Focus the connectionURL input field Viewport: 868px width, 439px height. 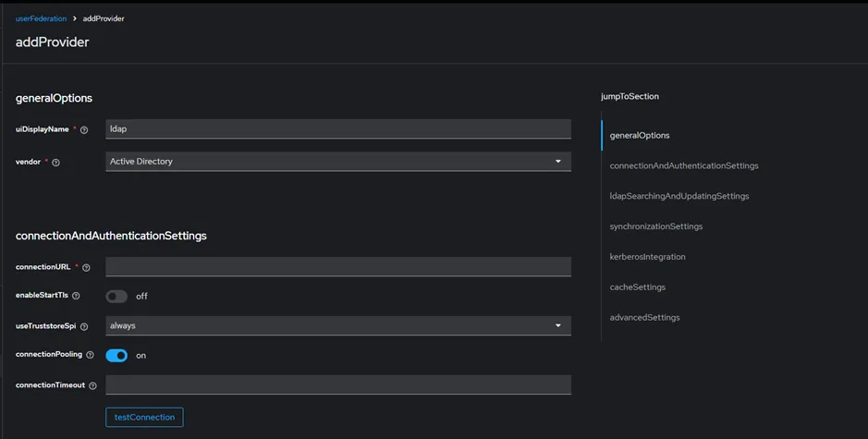pos(338,266)
